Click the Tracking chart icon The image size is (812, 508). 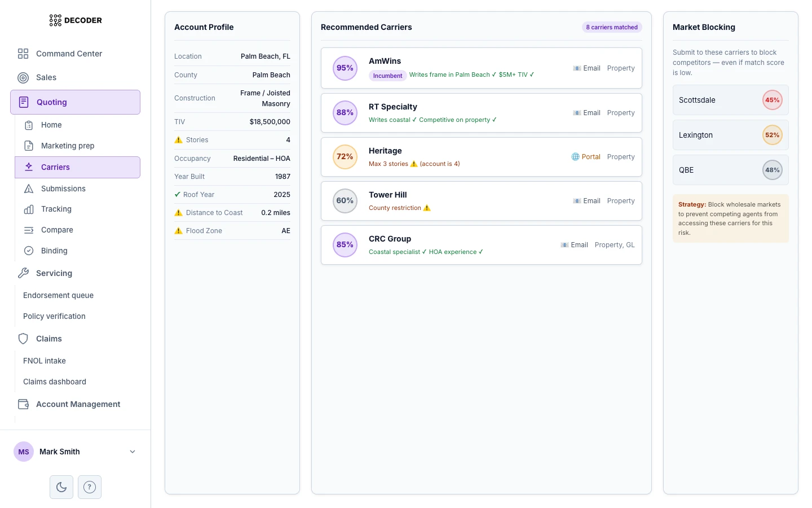(29, 209)
